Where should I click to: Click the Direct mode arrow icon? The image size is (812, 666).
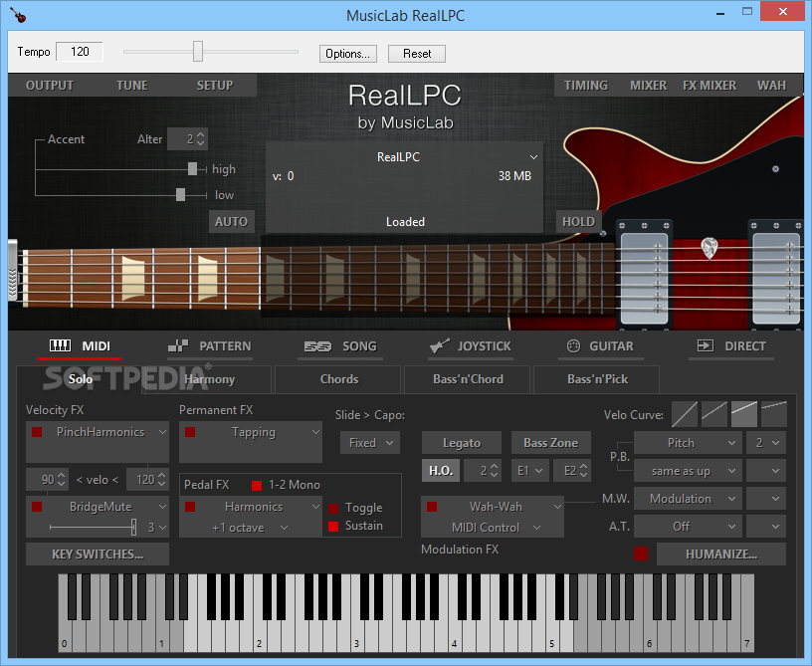[706, 346]
